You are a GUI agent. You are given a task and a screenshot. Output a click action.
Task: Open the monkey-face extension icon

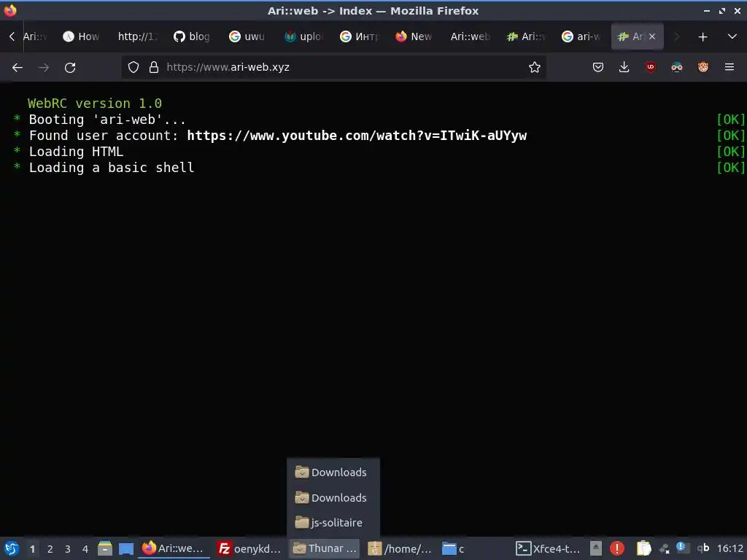pos(703,67)
